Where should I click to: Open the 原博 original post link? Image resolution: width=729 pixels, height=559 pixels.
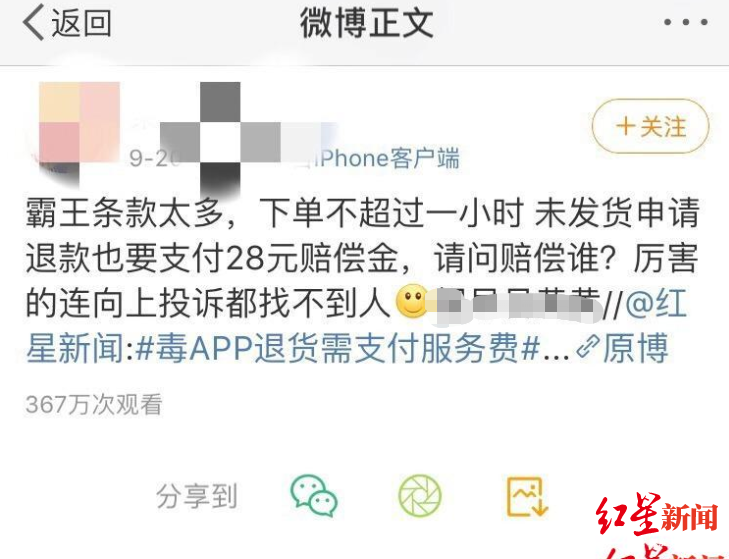click(636, 347)
